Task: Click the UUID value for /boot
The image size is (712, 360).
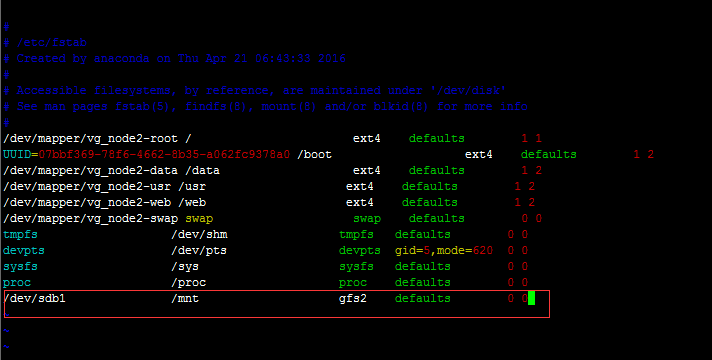Action: [x=164, y=154]
